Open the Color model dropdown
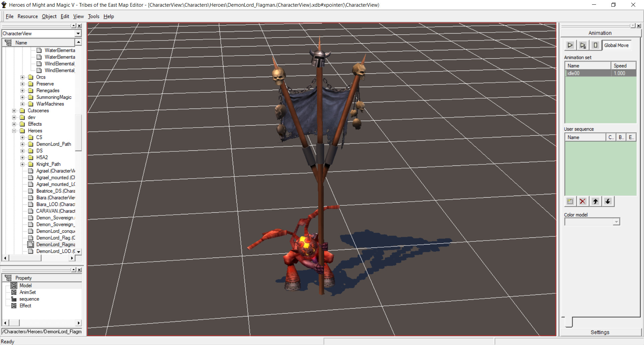This screenshot has height=345, width=644. (x=616, y=222)
